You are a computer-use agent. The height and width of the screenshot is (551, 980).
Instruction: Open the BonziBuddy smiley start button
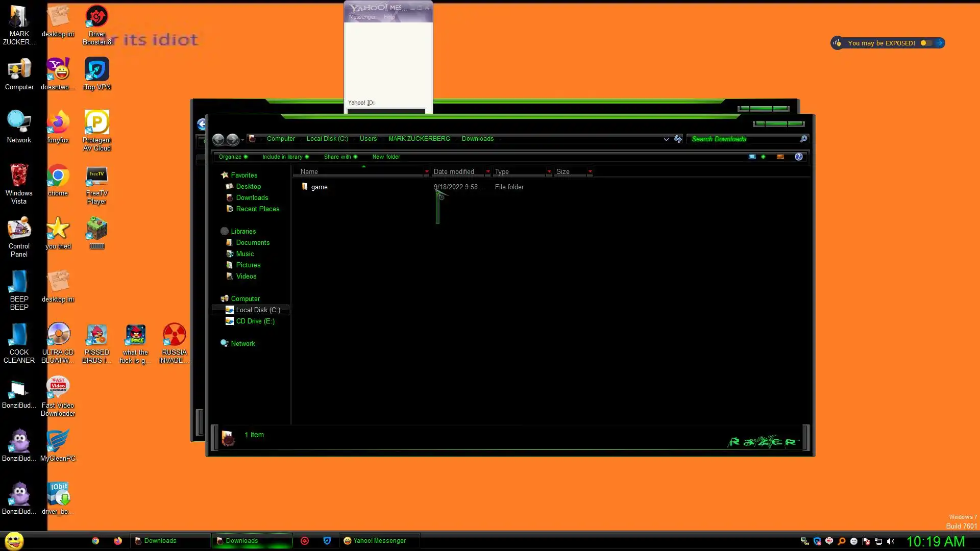tap(14, 541)
